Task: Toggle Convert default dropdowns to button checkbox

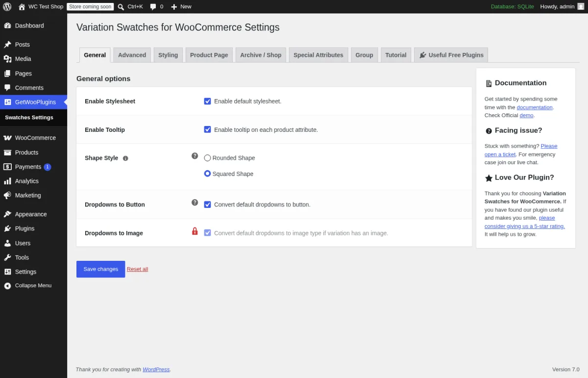Action: tap(208, 204)
